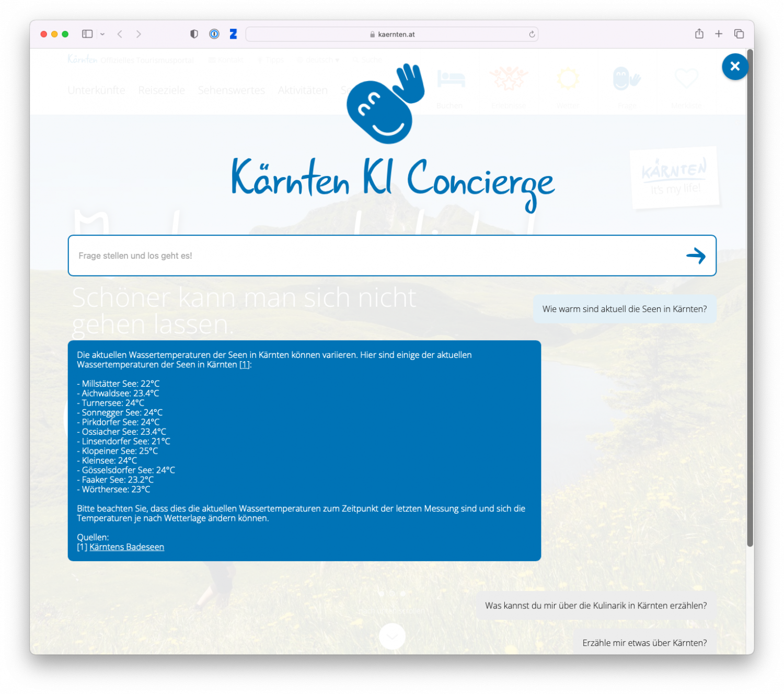Click the 'Wie warm sind aktuell die Seen' bubble
Image resolution: width=784 pixels, height=694 pixels.
(625, 309)
